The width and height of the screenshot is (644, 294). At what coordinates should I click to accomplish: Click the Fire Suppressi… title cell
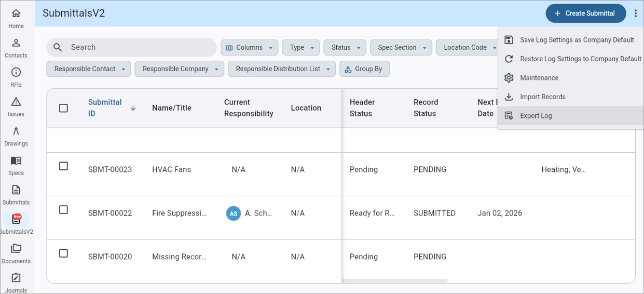(179, 213)
